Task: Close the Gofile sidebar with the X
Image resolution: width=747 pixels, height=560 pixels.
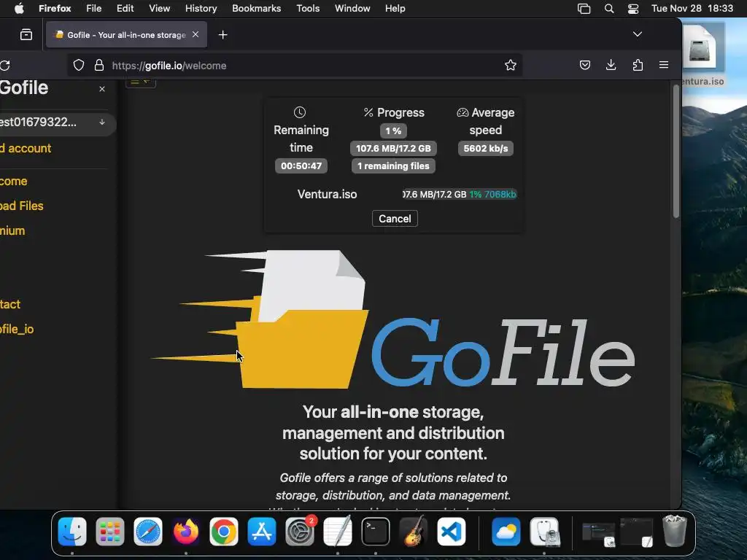Action: (x=102, y=89)
